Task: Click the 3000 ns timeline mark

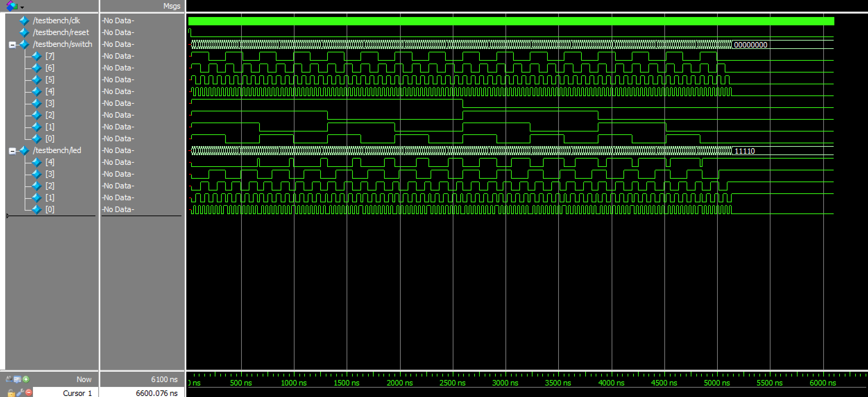Action: click(505, 383)
